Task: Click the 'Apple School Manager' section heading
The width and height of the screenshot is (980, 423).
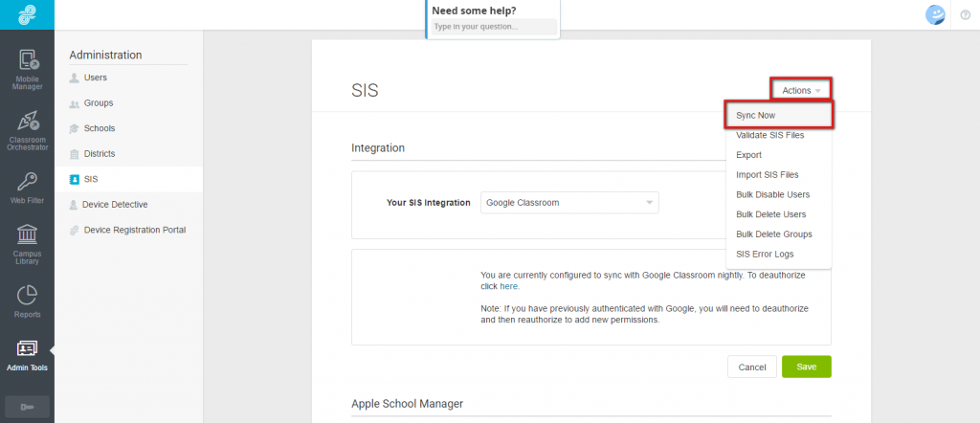Action: [407, 404]
